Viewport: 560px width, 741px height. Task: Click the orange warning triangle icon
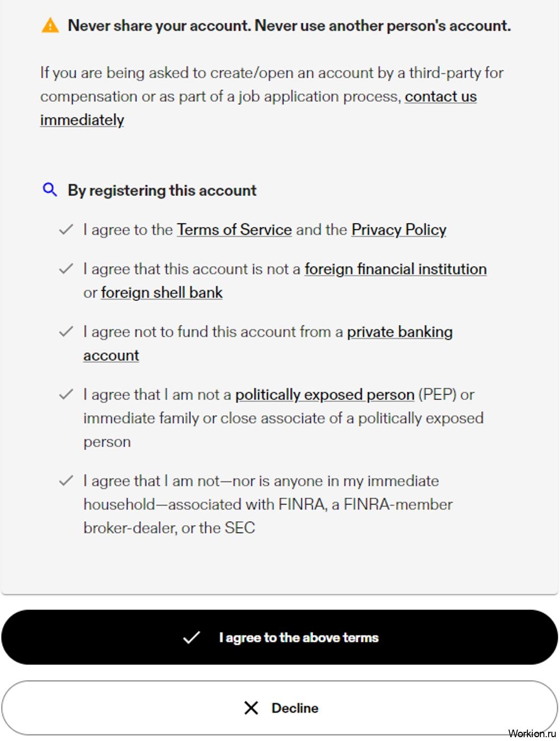tap(50, 25)
